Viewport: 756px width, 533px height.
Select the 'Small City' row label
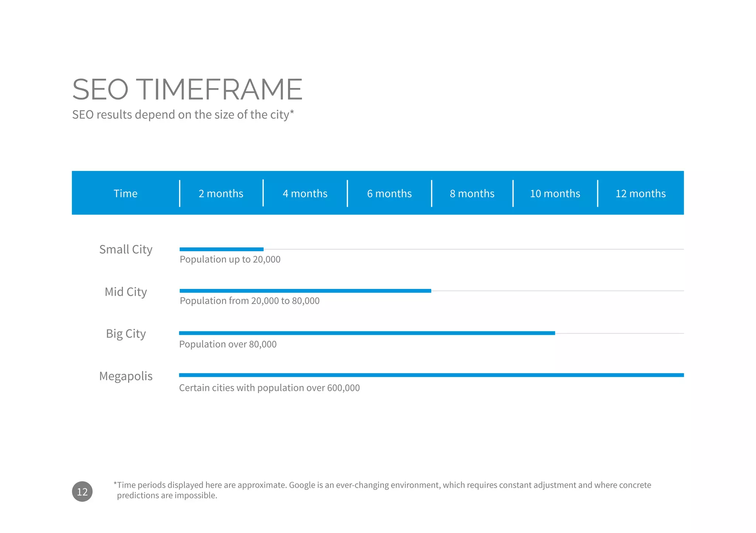click(x=126, y=250)
